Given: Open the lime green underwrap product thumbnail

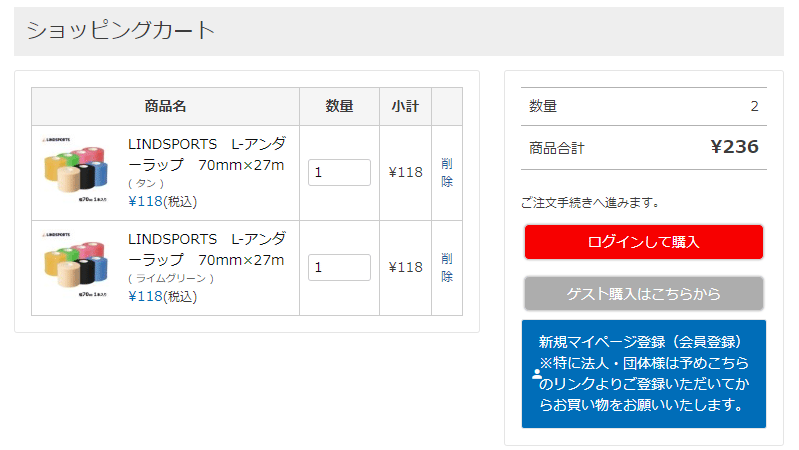Looking at the screenshot, I should (76, 267).
